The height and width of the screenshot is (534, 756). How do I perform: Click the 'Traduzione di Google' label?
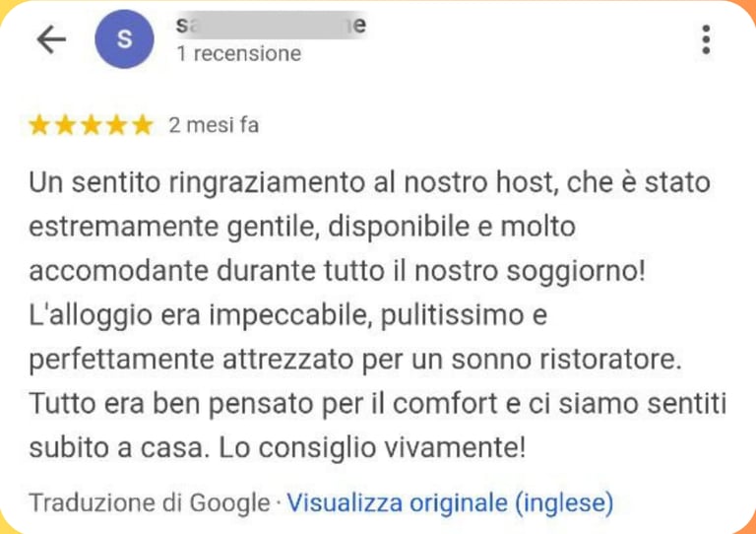click(x=150, y=503)
